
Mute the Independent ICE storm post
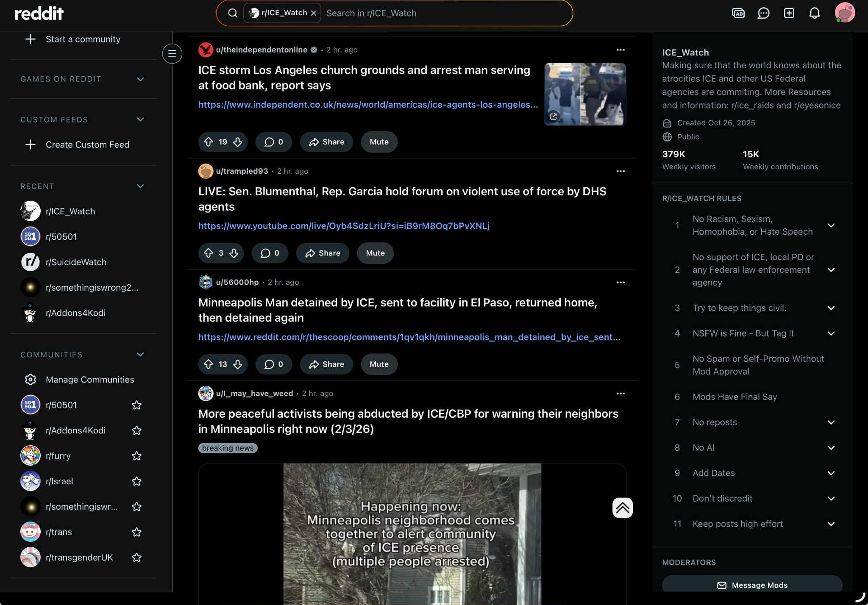click(379, 142)
